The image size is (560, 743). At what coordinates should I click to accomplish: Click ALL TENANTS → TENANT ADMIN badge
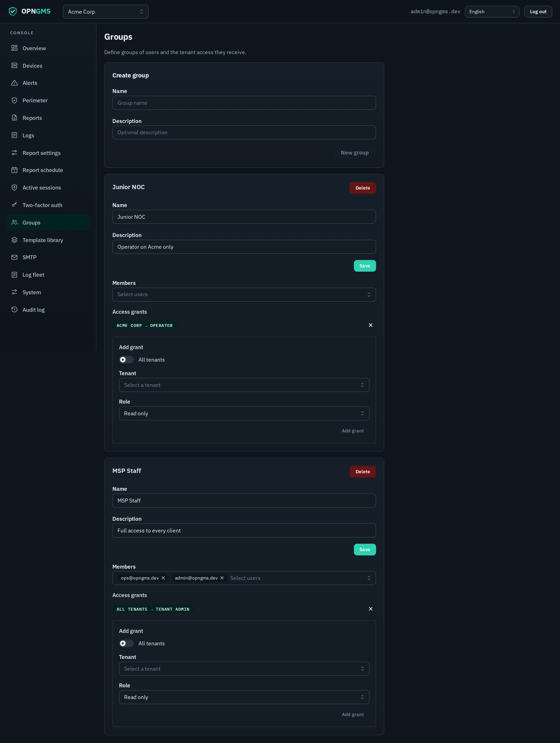click(x=153, y=609)
